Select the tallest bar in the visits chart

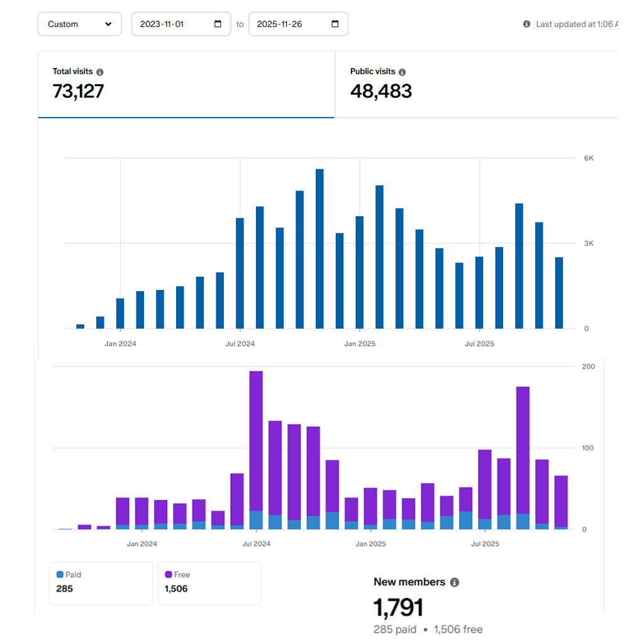[319, 248]
